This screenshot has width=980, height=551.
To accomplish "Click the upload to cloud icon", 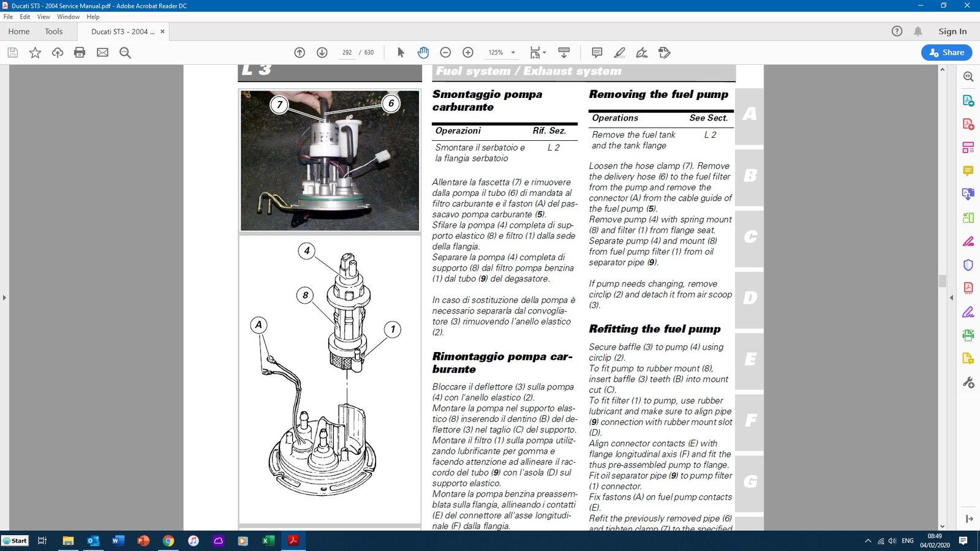I will point(58,53).
